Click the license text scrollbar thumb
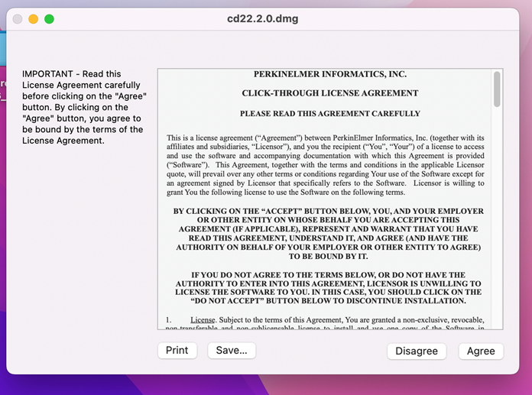532x395 pixels. 497,89
